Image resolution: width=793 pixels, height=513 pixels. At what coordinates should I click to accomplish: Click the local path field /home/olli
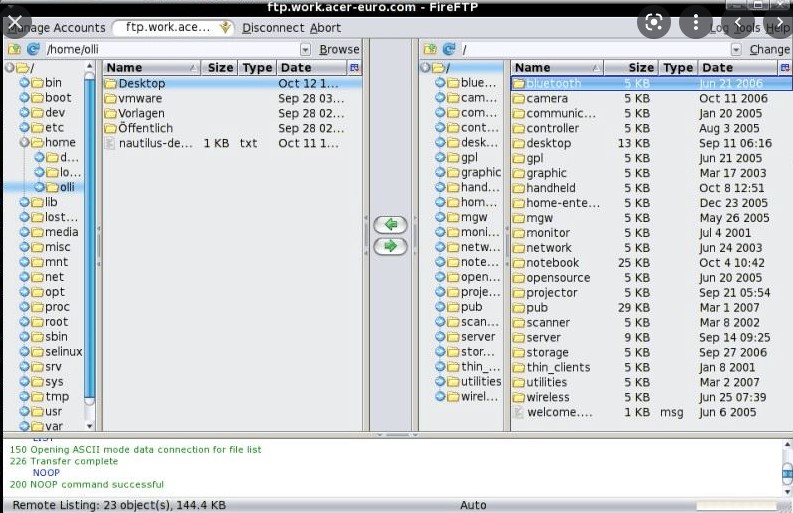172,50
